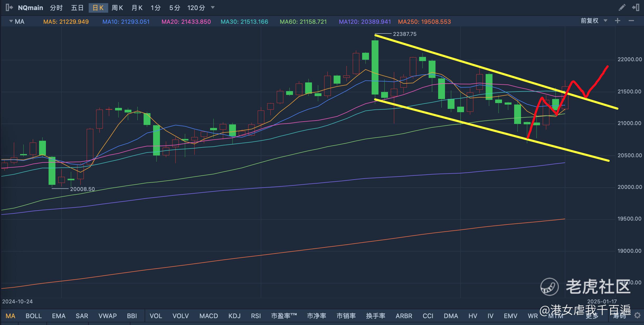Show the RSI sub-indicator
Screen dimensions: 644x325
pyautogui.click(x=256, y=316)
